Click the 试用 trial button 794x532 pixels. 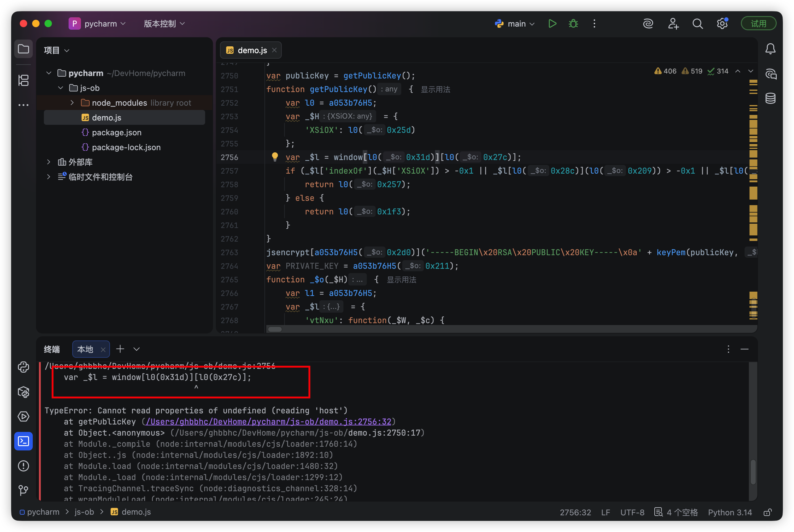[758, 24]
